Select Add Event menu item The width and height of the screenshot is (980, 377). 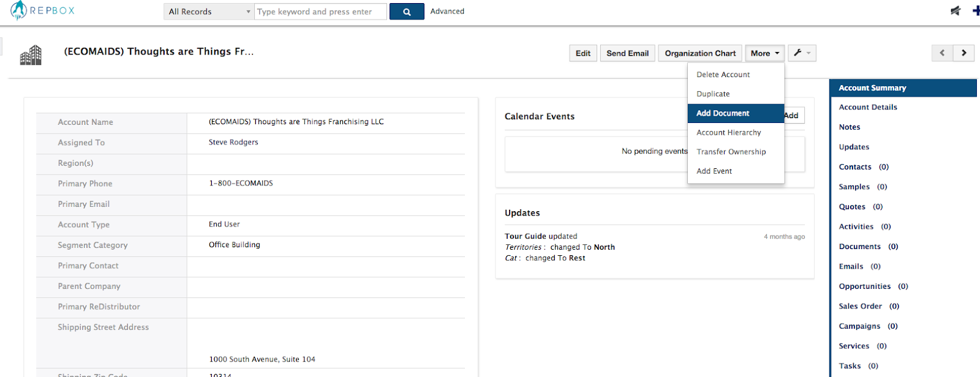point(736,171)
